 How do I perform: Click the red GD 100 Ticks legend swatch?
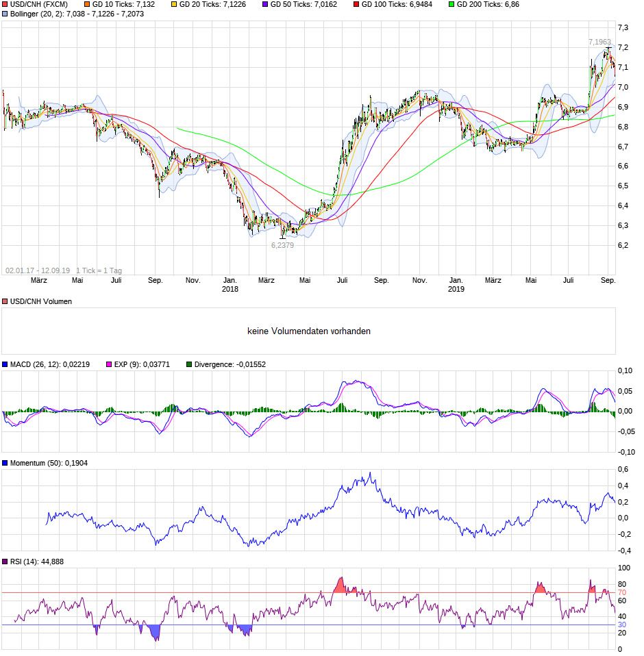pyautogui.click(x=356, y=5)
